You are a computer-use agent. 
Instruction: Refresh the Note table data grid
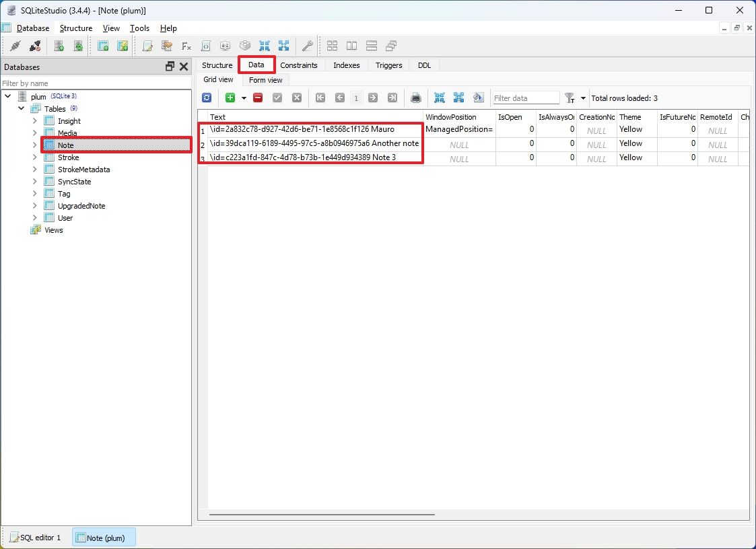[x=207, y=98]
